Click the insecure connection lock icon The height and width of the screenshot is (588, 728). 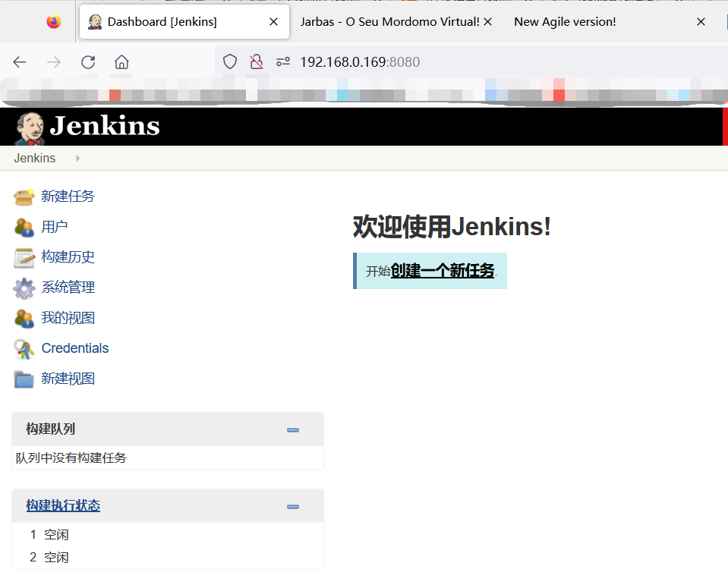(x=257, y=61)
